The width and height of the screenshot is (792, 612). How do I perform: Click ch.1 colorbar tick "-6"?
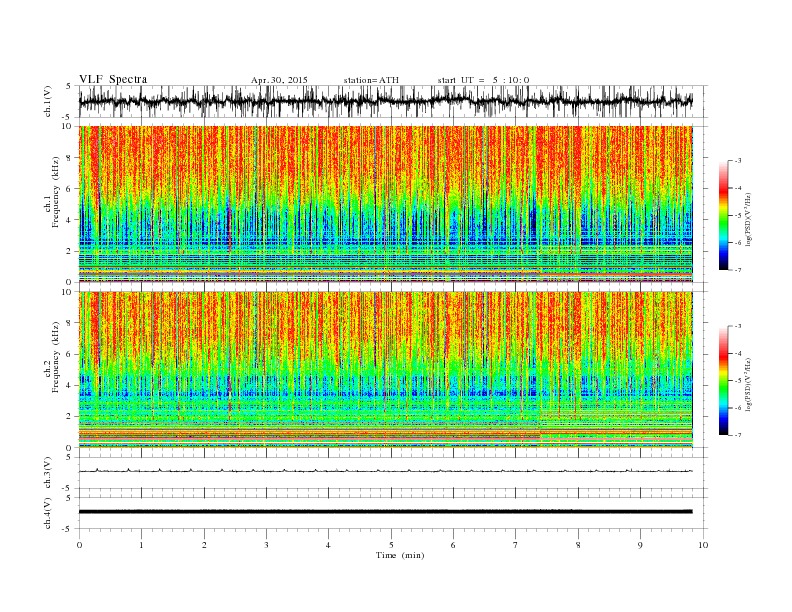pos(738,243)
